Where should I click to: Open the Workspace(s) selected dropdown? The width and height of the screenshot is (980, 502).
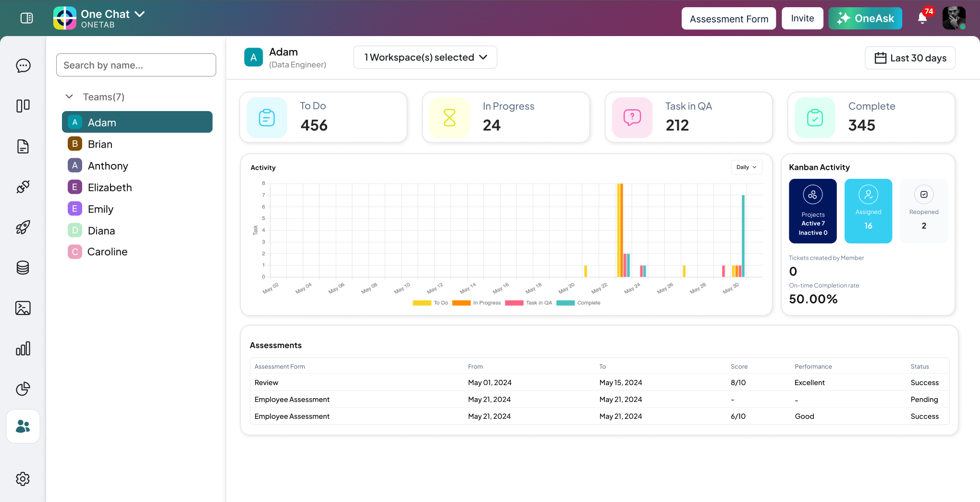(425, 57)
